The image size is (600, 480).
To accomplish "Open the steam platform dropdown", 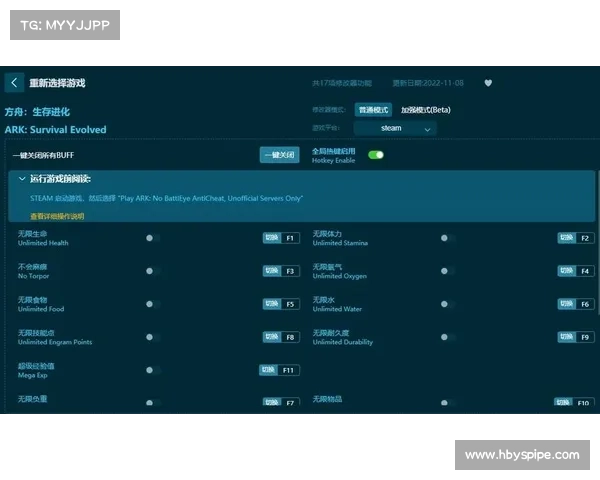I will pos(395,128).
